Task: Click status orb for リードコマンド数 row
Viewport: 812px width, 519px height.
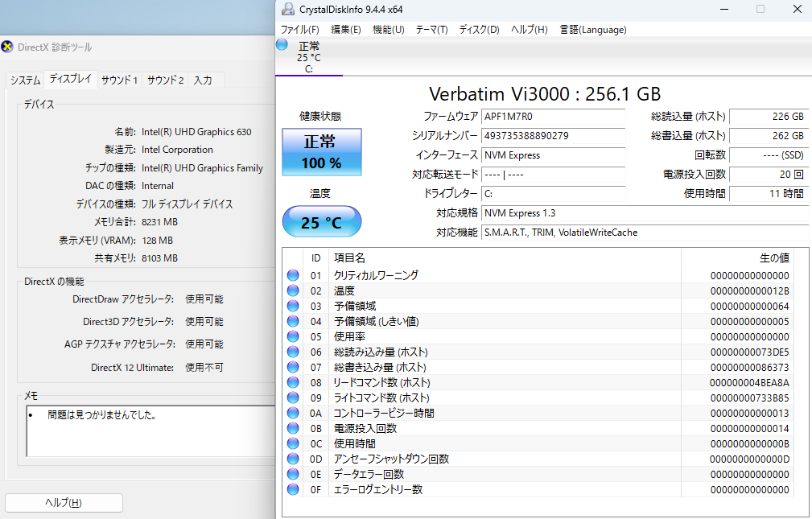Action: [x=293, y=382]
